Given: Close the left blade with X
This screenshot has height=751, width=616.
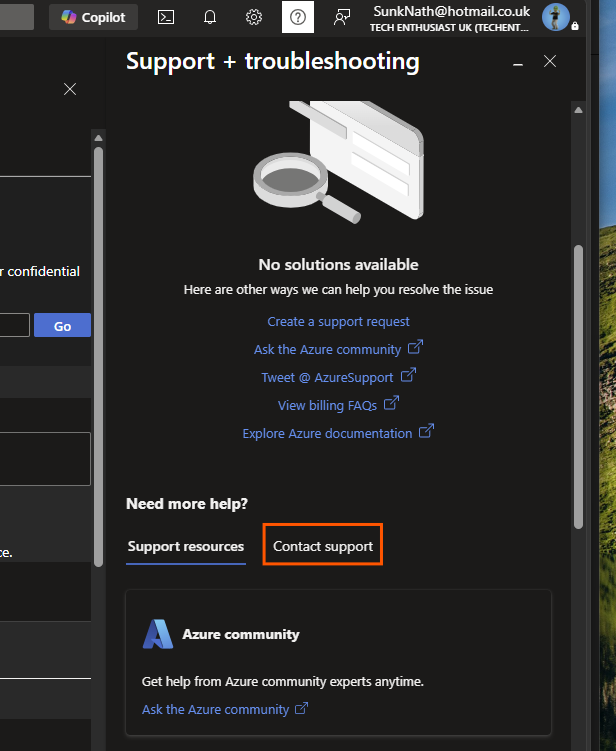Looking at the screenshot, I should pos(70,89).
